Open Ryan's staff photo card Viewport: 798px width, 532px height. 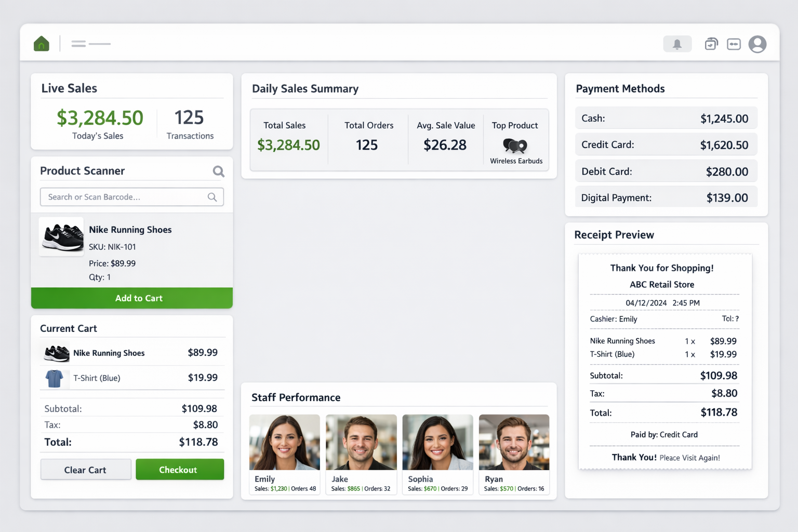click(514, 454)
